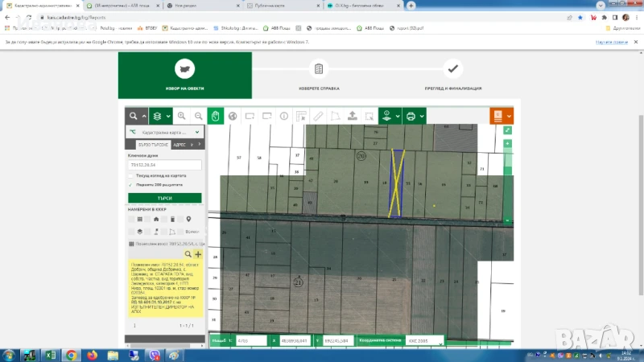This screenshot has height=362, width=644.
Task: Open the layers stack tool
Action: click(158, 116)
